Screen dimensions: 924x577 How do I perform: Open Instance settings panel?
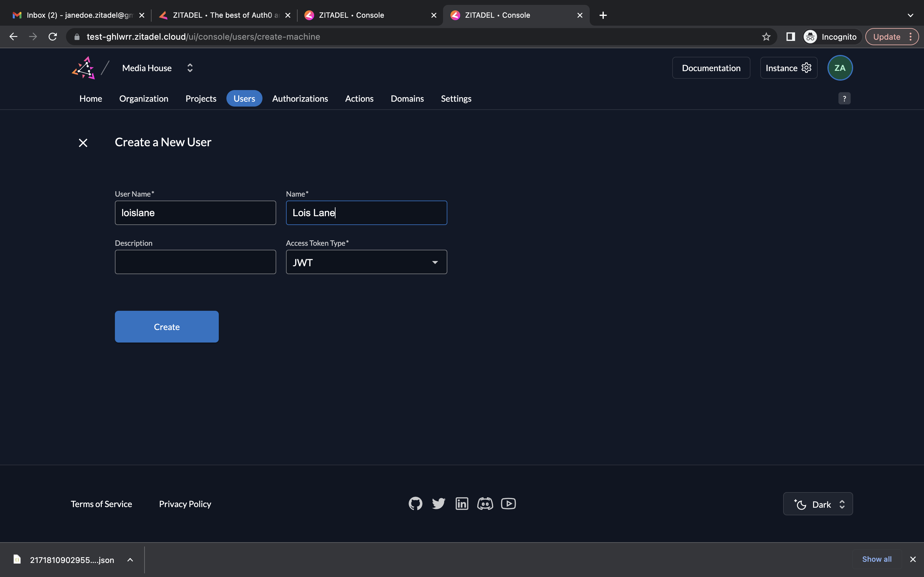[788, 67]
